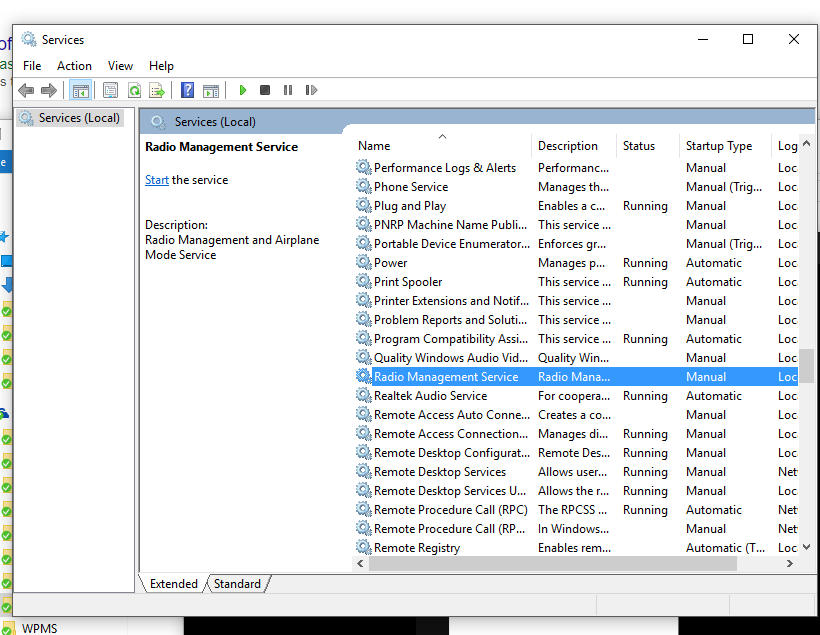Maximize the Services window
The image size is (820, 635).
(748, 39)
